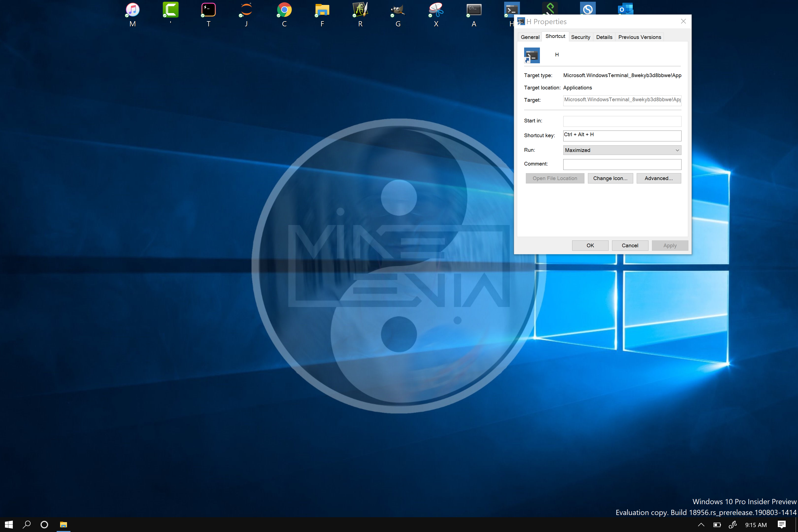The width and height of the screenshot is (798, 532).
Task: Open the Run mode dropdown set to Maximized
Action: click(x=622, y=150)
